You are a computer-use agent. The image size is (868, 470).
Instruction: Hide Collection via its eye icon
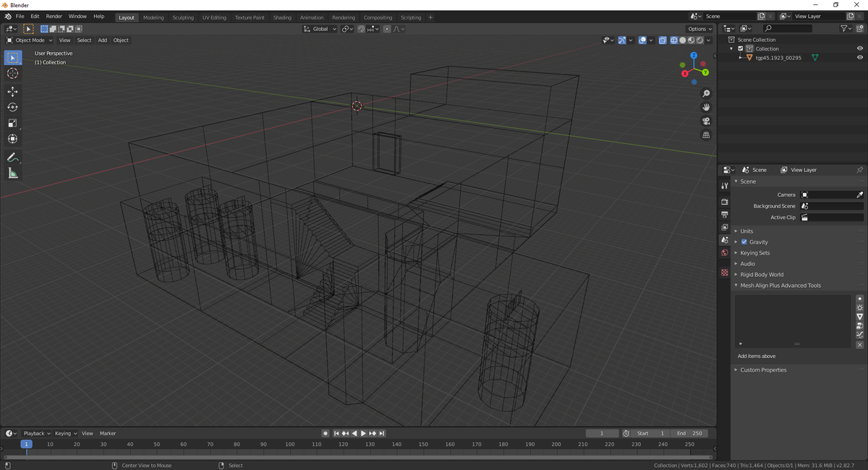[x=859, y=48]
